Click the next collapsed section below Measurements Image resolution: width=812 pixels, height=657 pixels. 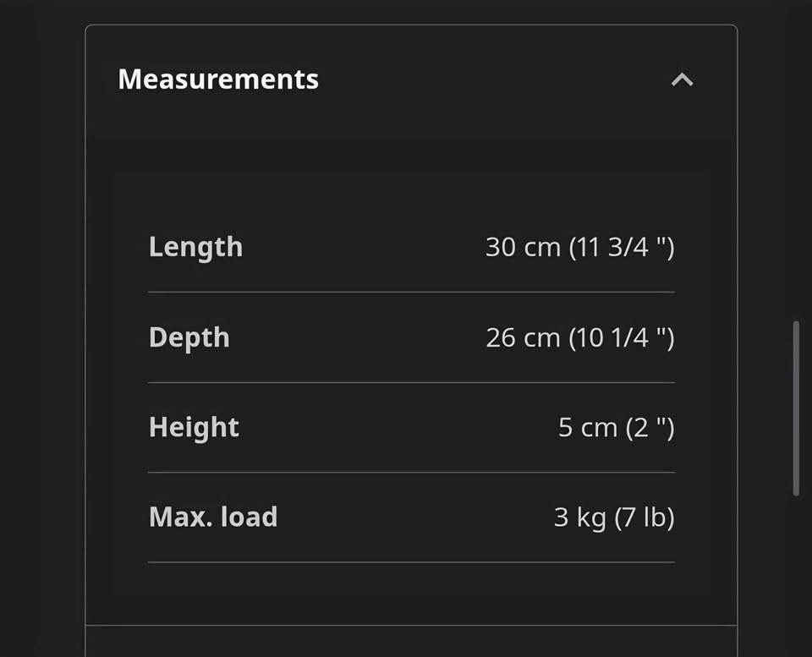(x=411, y=642)
